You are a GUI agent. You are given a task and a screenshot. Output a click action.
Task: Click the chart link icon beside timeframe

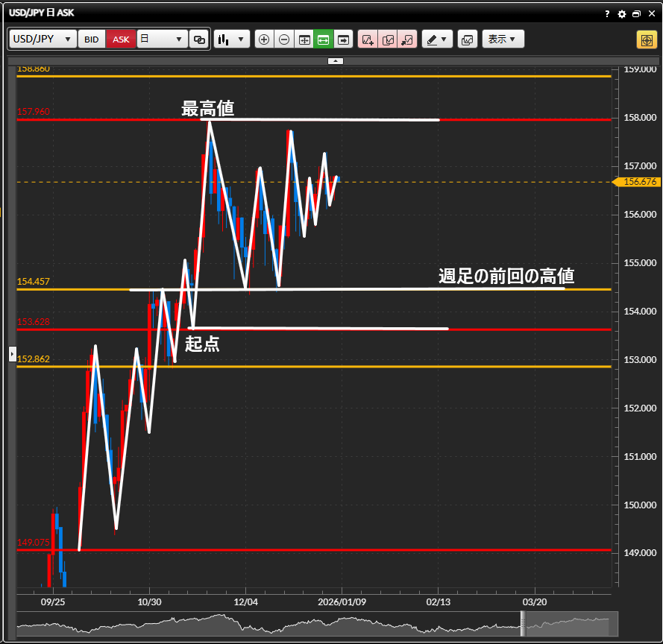[199, 40]
